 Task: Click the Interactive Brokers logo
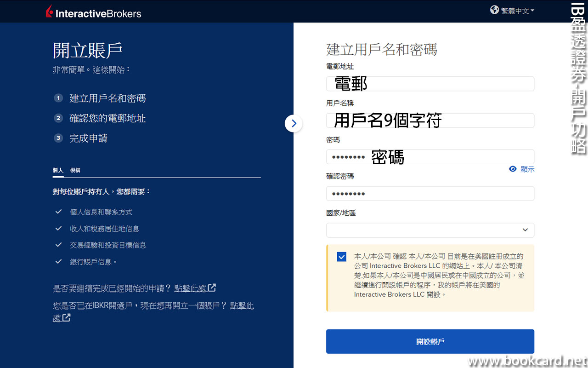[94, 12]
